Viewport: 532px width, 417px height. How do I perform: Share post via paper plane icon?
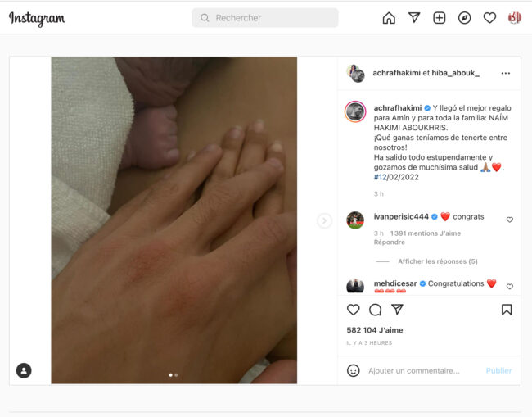[x=397, y=309]
